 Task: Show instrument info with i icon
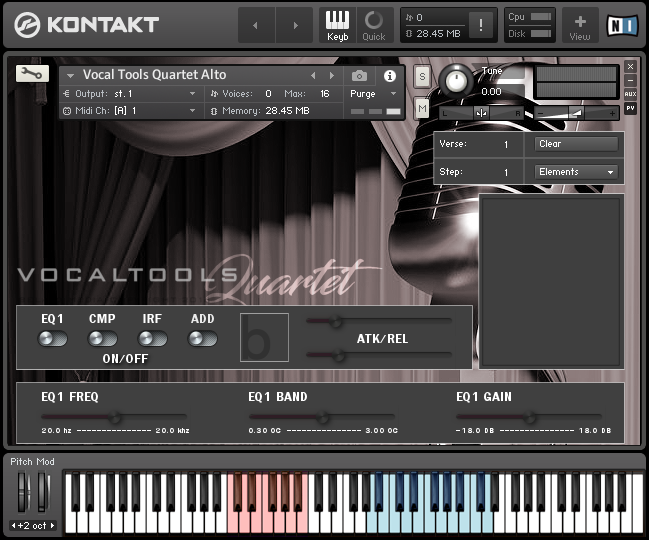pyautogui.click(x=389, y=76)
